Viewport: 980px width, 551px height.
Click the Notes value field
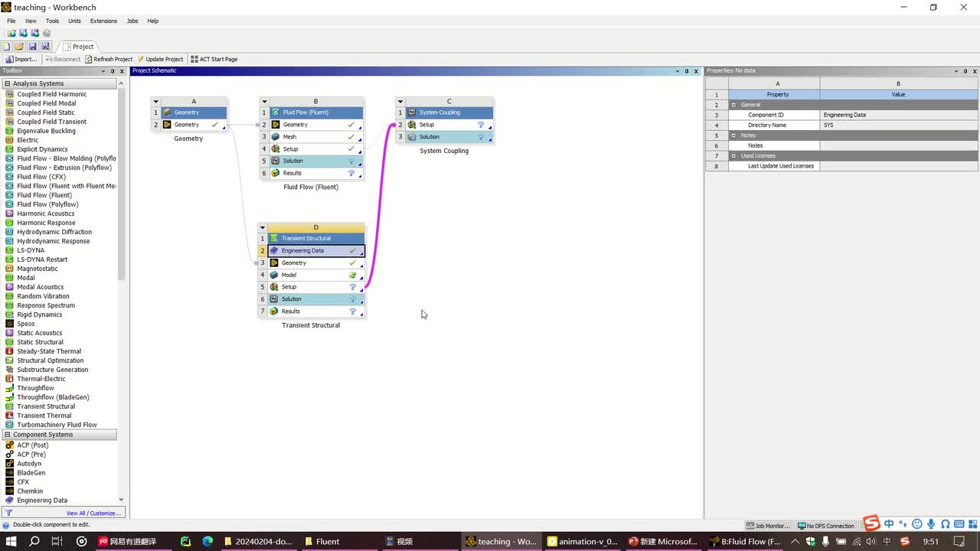tap(899, 145)
